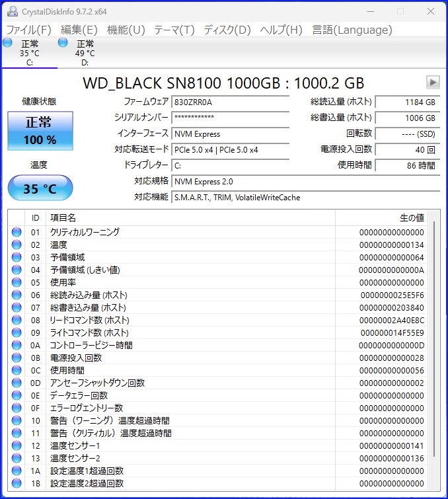Viewport: 448px width, 499px height.
Task: Click the rotation rate value ---- (SSD)
Action: click(x=408, y=134)
